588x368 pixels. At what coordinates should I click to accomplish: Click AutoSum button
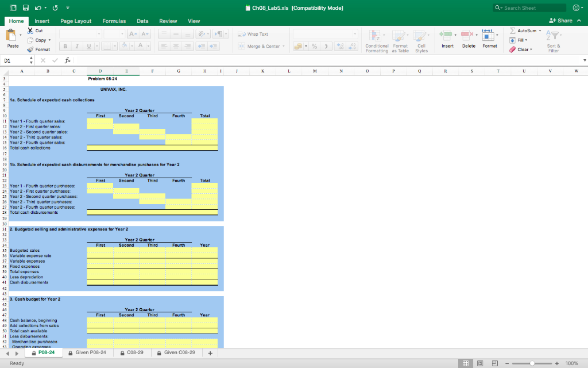tap(523, 30)
